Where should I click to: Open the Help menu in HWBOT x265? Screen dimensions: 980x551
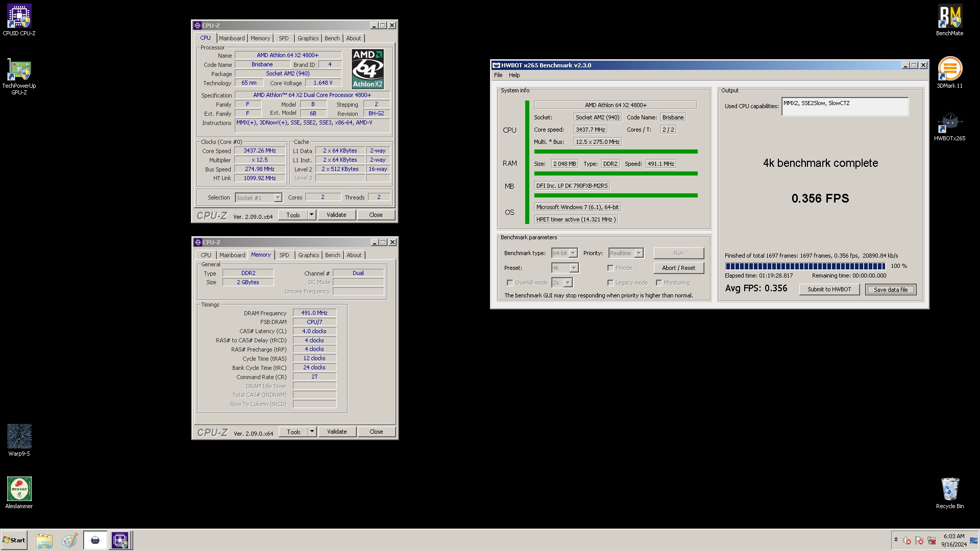click(x=514, y=75)
